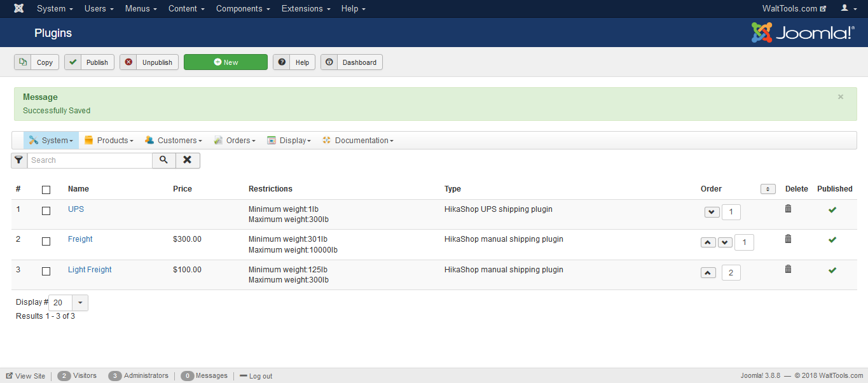Close the Successfully Saved message
The height and width of the screenshot is (383, 868).
841,97
